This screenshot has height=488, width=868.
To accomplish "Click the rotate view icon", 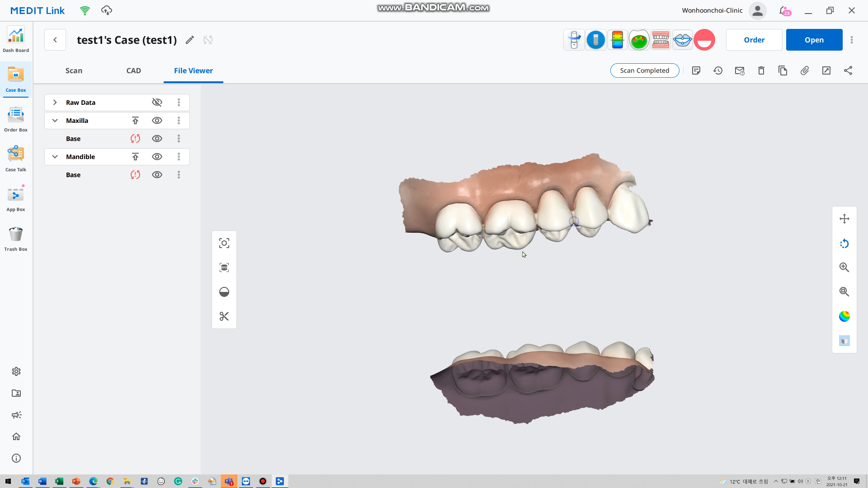I will click(844, 244).
